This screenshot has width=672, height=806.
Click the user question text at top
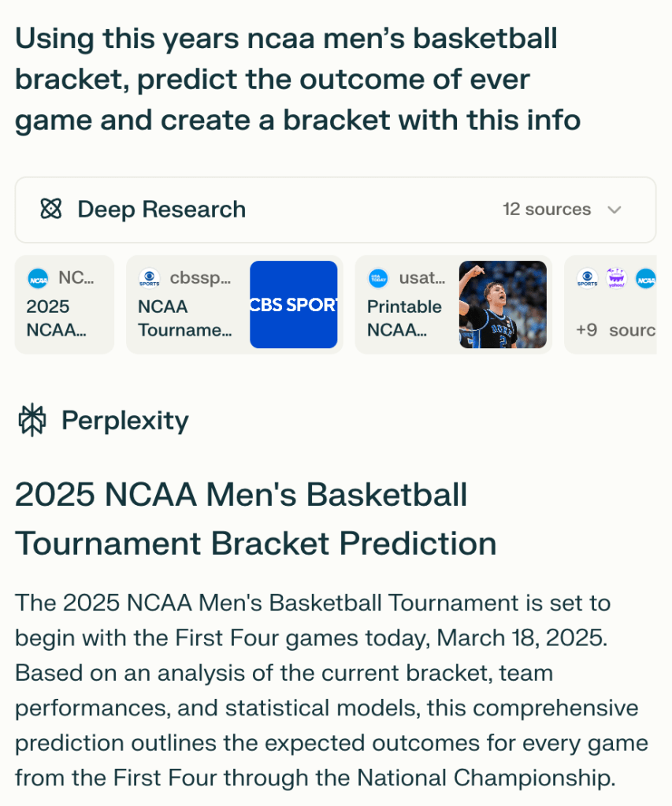click(x=298, y=80)
